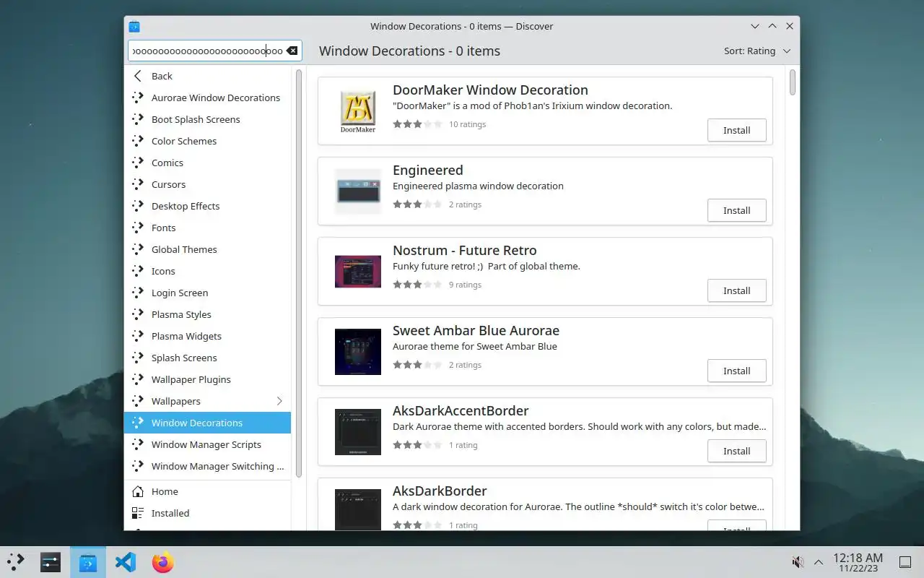This screenshot has height=578, width=924.
Task: Open the Sweet Ambar Blue thumbnail
Action: [358, 352]
